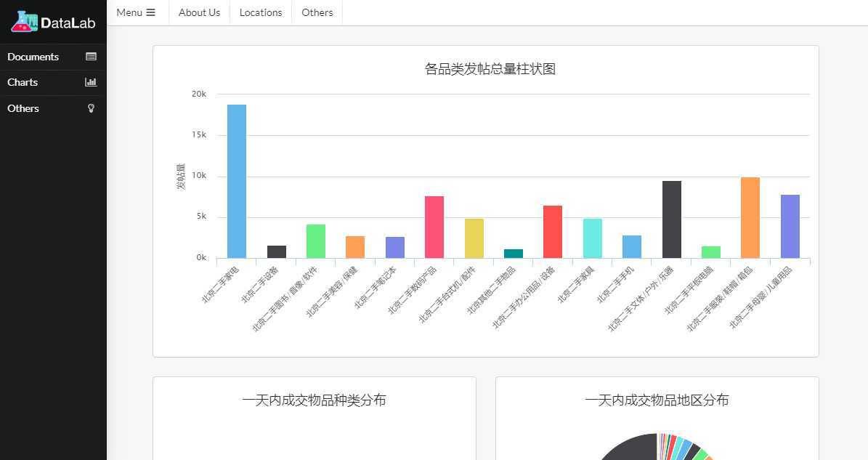Click the x-axis label 北京二手服装/鞋帽/箱包

click(721, 299)
